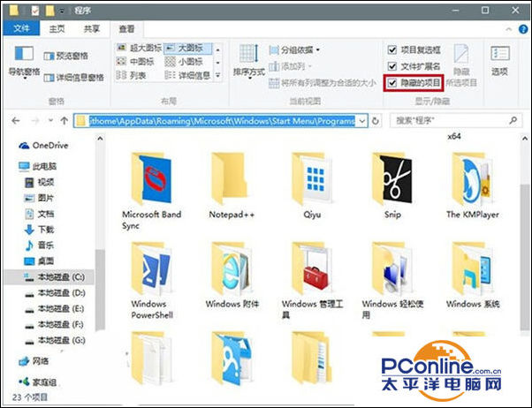Open 排序方式 sort by options
The image size is (532, 408).
point(249,62)
